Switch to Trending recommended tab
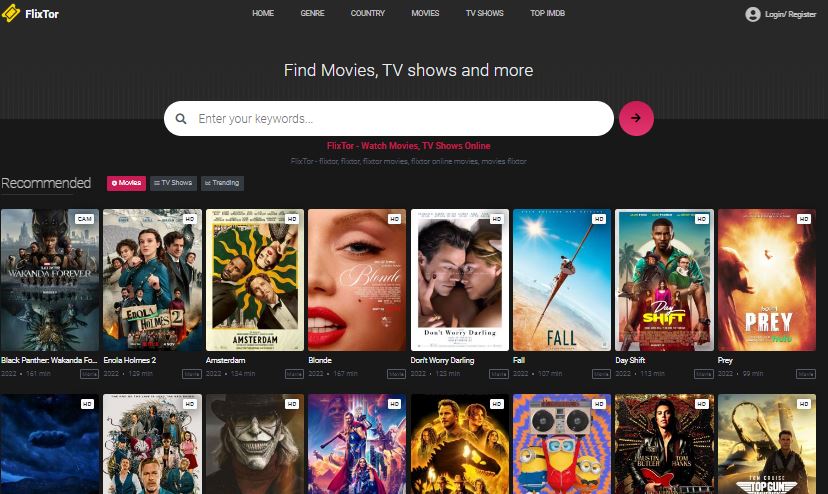The image size is (828, 494). click(222, 183)
